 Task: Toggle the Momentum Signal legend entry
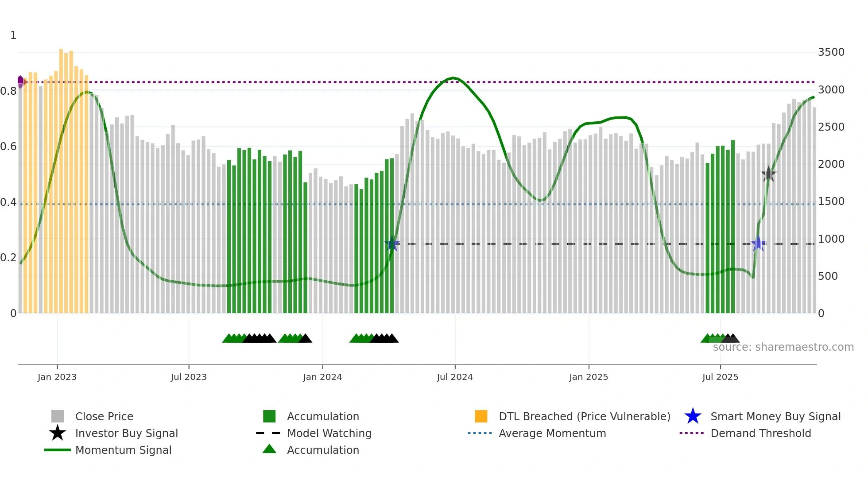tap(123, 450)
